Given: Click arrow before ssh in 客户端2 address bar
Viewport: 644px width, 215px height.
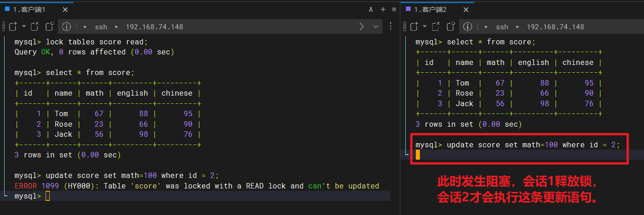Looking at the screenshot, I should (487, 27).
